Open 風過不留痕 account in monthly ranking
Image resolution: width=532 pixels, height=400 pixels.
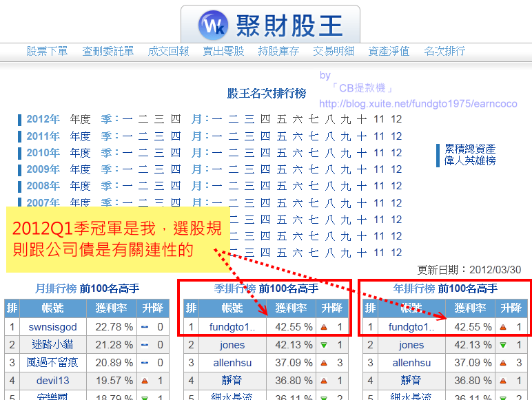(x=52, y=363)
